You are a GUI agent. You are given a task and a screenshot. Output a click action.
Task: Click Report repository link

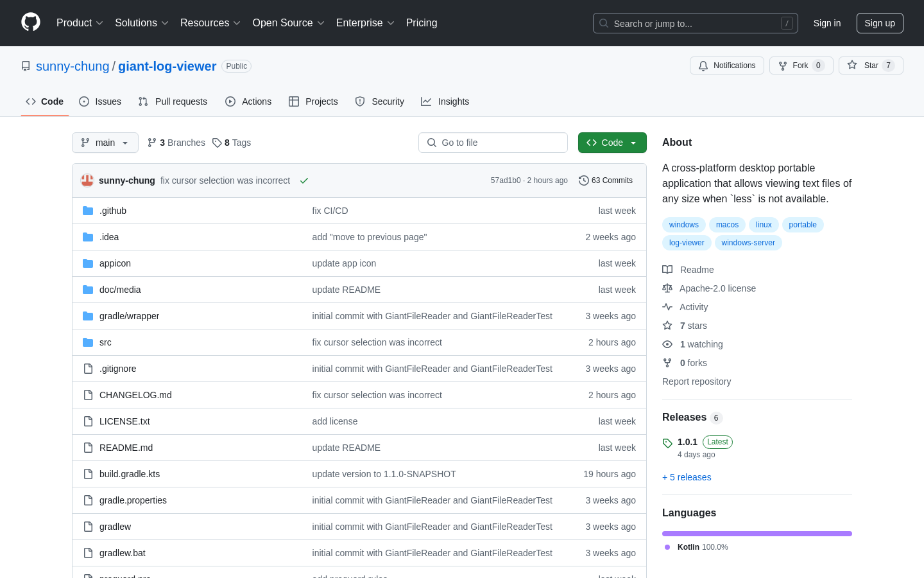click(696, 381)
